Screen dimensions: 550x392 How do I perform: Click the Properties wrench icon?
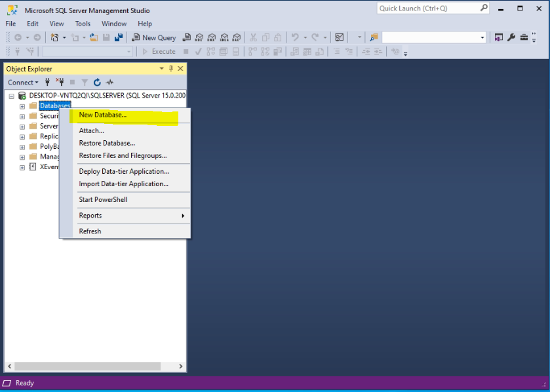(x=511, y=37)
